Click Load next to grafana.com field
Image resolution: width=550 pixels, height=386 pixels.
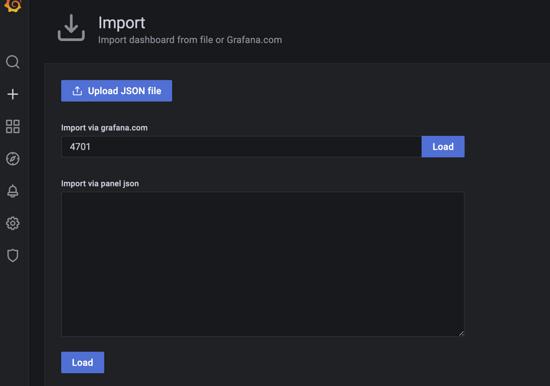[x=443, y=147]
